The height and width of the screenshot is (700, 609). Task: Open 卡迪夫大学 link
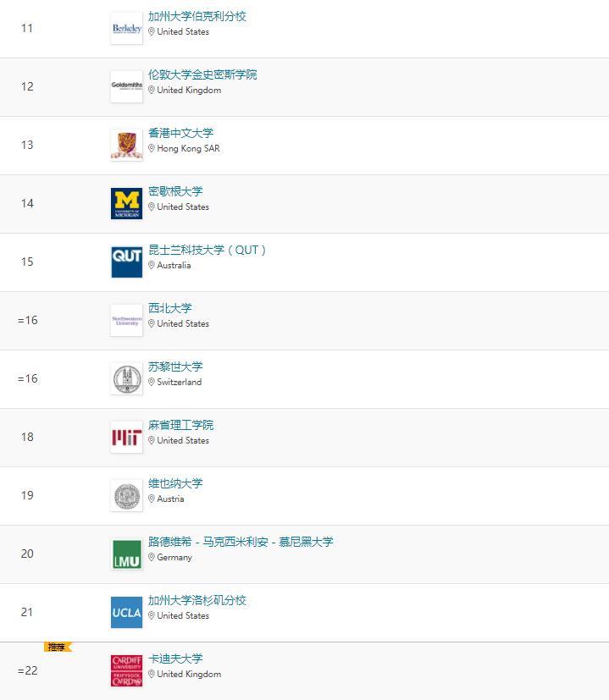pyautogui.click(x=175, y=659)
